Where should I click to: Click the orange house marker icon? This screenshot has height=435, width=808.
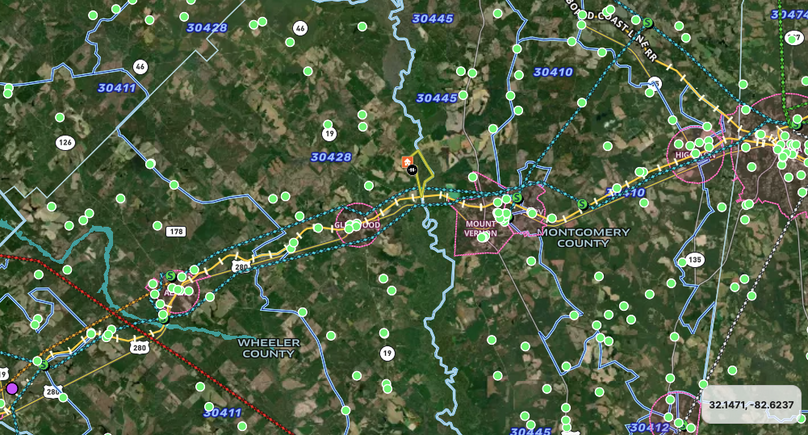407,162
